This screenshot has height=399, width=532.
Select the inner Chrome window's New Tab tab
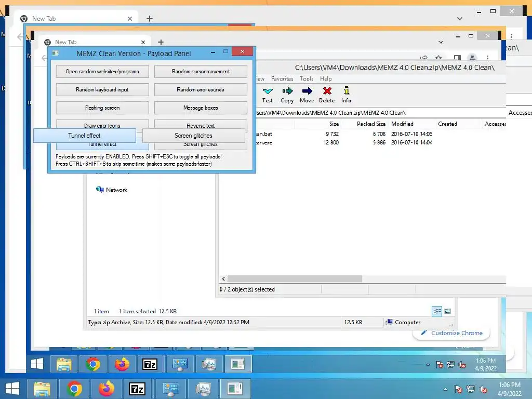coord(95,42)
